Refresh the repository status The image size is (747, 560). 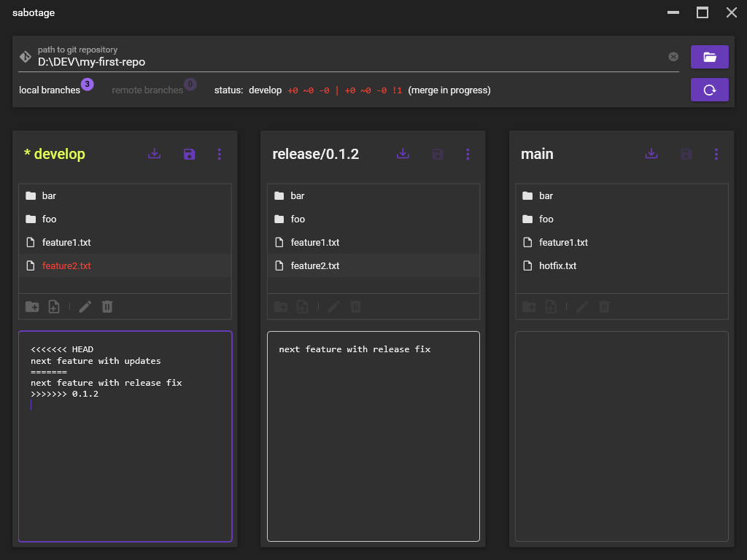click(x=709, y=90)
